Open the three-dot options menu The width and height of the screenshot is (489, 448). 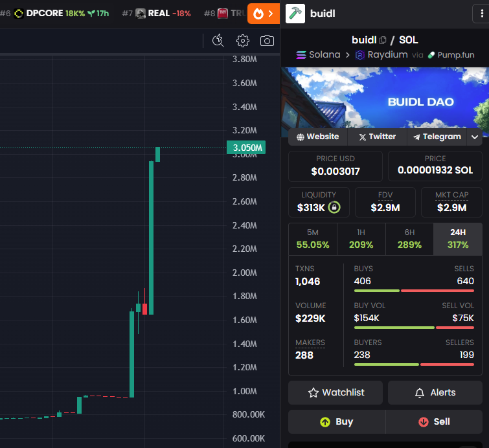pos(481,14)
